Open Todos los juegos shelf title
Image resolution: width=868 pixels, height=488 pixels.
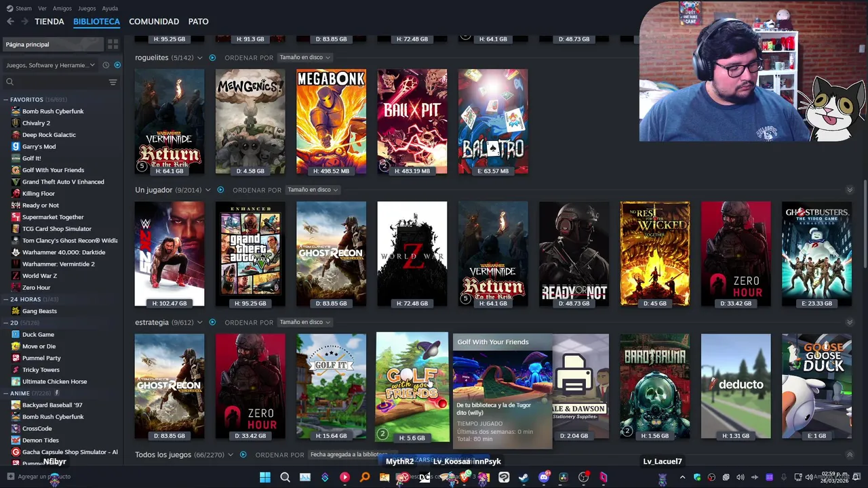[163, 455]
